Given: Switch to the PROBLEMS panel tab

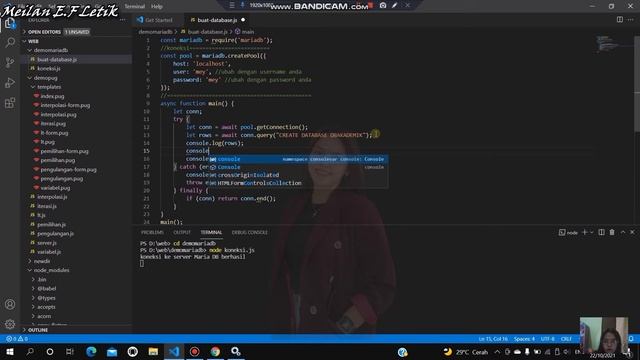Looking at the screenshot, I should pyautogui.click(x=152, y=232).
